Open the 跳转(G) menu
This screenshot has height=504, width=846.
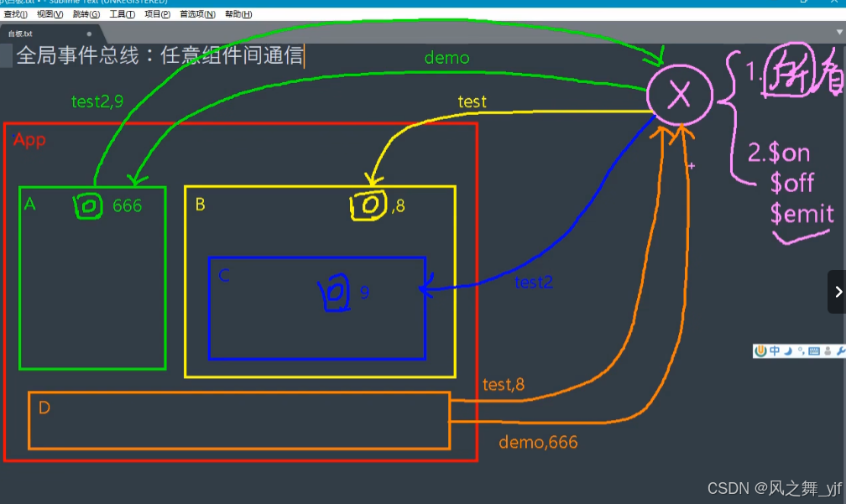[x=86, y=14]
